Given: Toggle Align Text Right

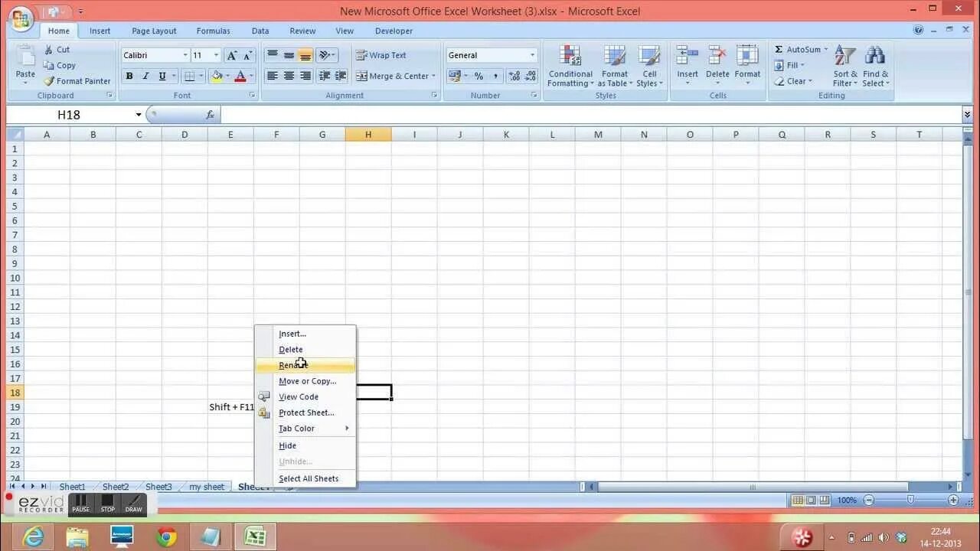Looking at the screenshot, I should (305, 76).
